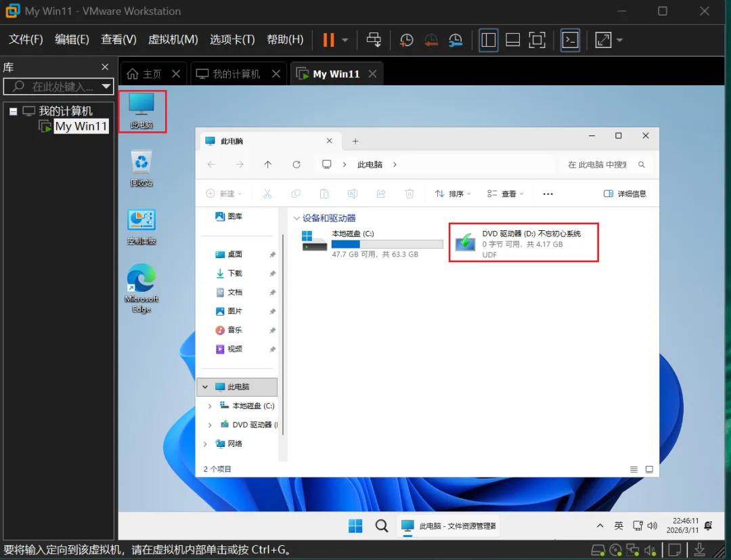Add a new tab in File Explorer
Image resolution: width=731 pixels, height=560 pixels.
tap(355, 142)
